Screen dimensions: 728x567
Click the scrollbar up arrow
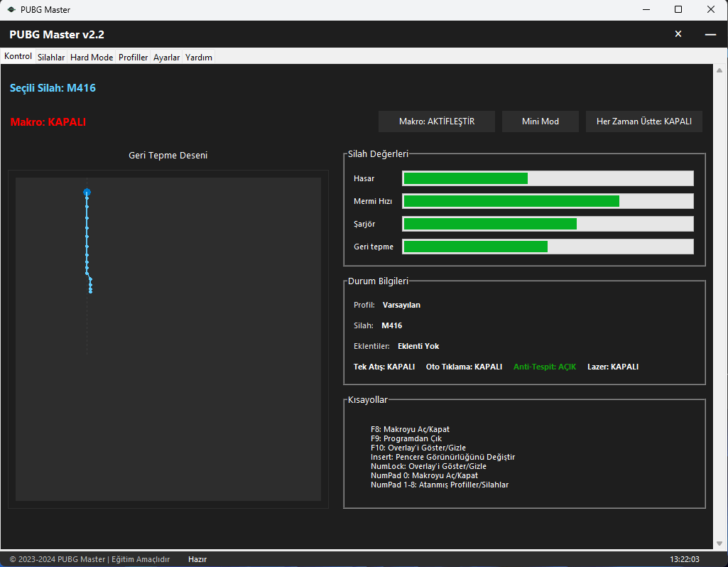(719, 70)
